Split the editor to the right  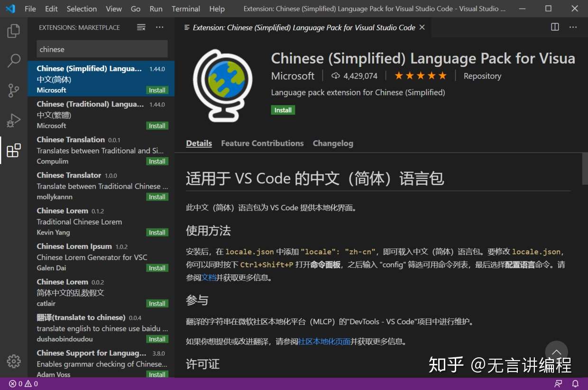[555, 27]
